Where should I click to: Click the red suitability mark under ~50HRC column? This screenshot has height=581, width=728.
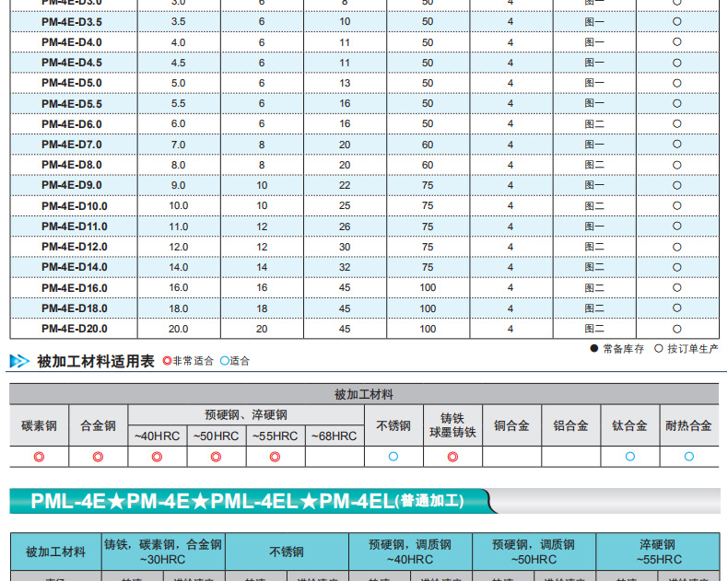point(216,457)
